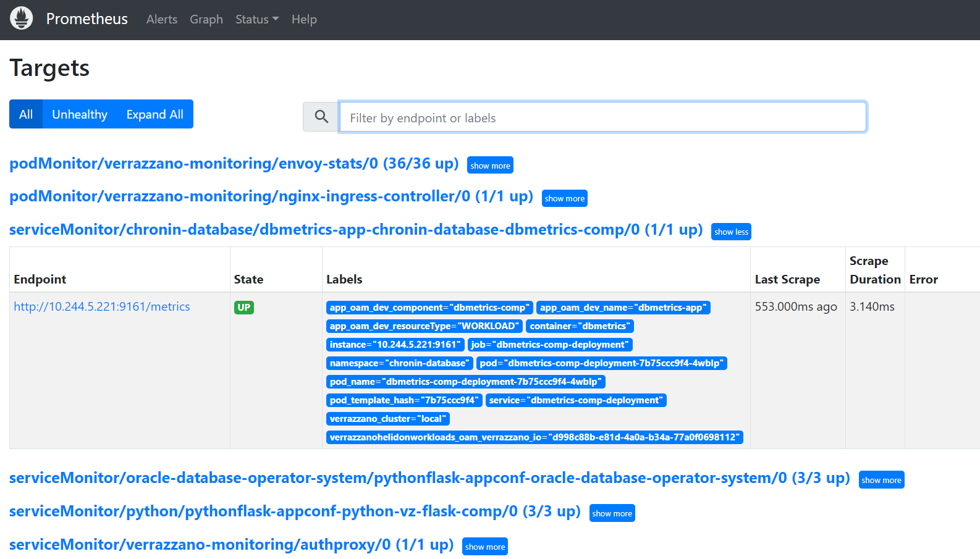Click the verrazzano_cluster="local" label badge
Image resolution: width=980 pixels, height=559 pixels.
388,419
